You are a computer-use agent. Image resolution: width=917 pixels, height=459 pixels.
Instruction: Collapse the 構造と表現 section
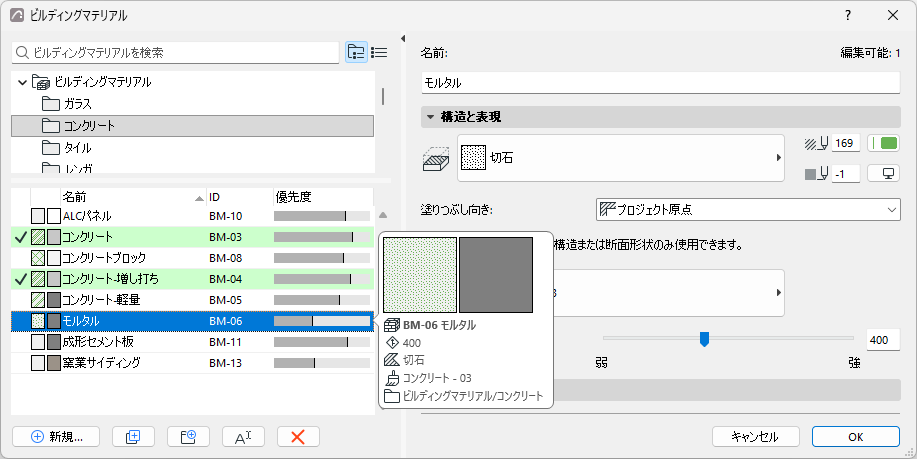pyautogui.click(x=430, y=117)
